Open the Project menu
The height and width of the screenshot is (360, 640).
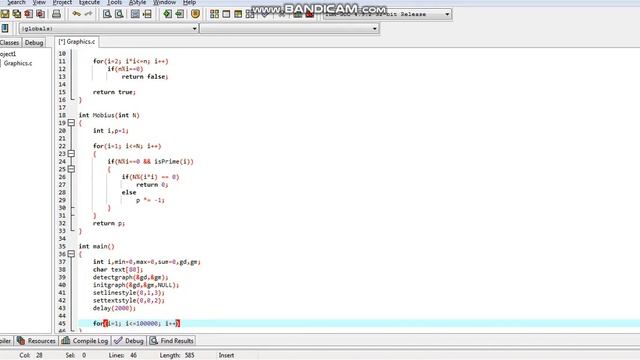click(62, 2)
